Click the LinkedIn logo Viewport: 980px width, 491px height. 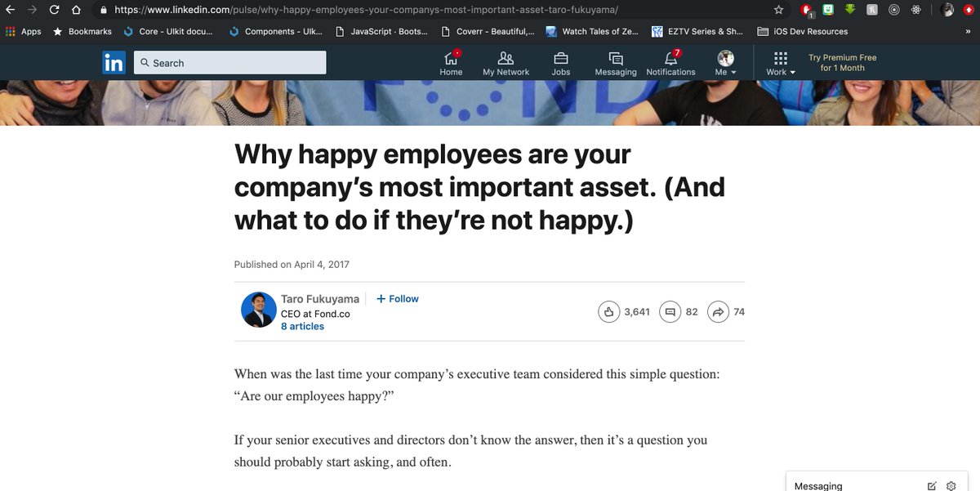click(114, 63)
